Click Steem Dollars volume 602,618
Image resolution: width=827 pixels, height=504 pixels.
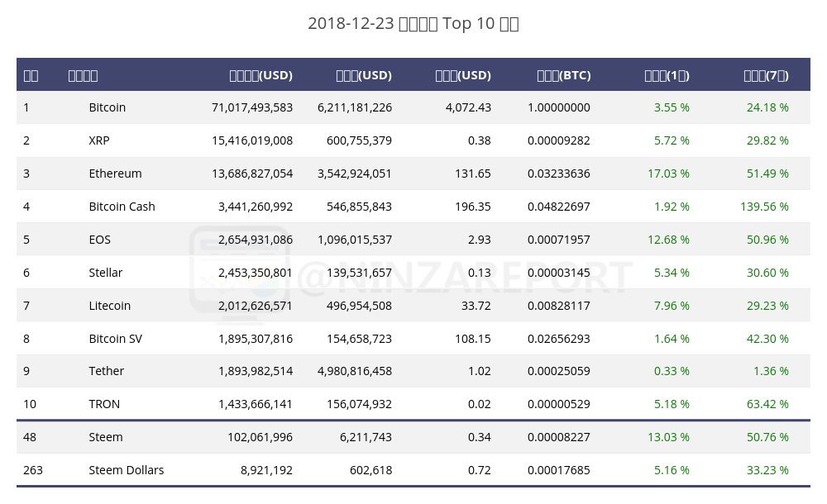coord(370,470)
